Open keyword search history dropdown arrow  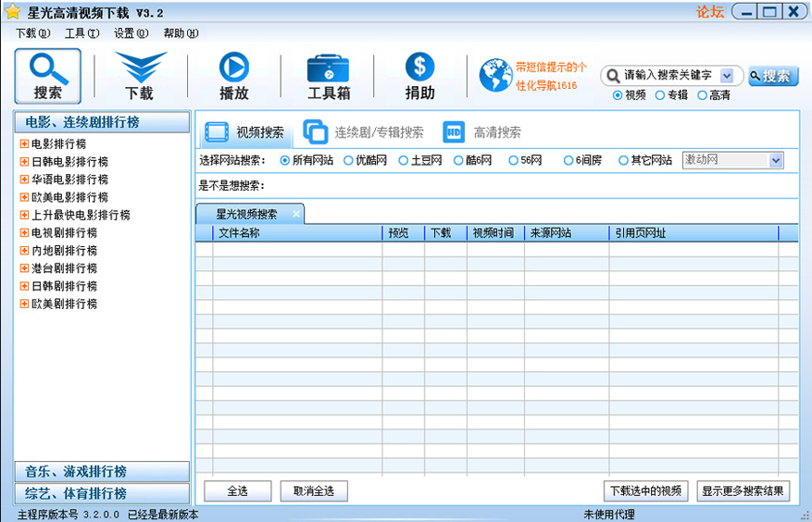727,76
